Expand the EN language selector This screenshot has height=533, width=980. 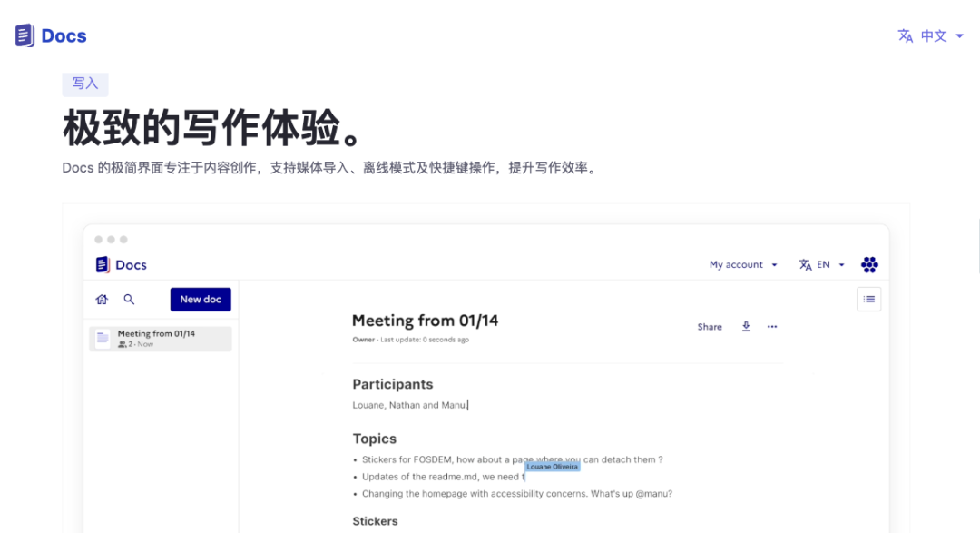point(830,265)
